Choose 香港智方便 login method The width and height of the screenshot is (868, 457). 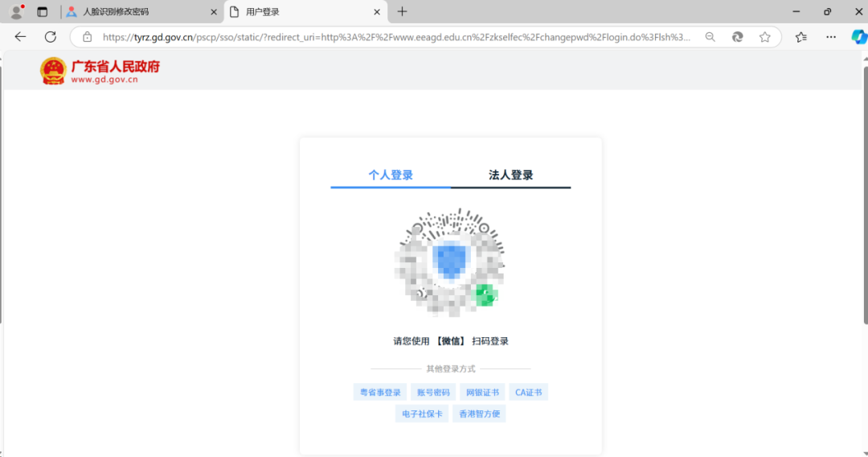coord(479,414)
